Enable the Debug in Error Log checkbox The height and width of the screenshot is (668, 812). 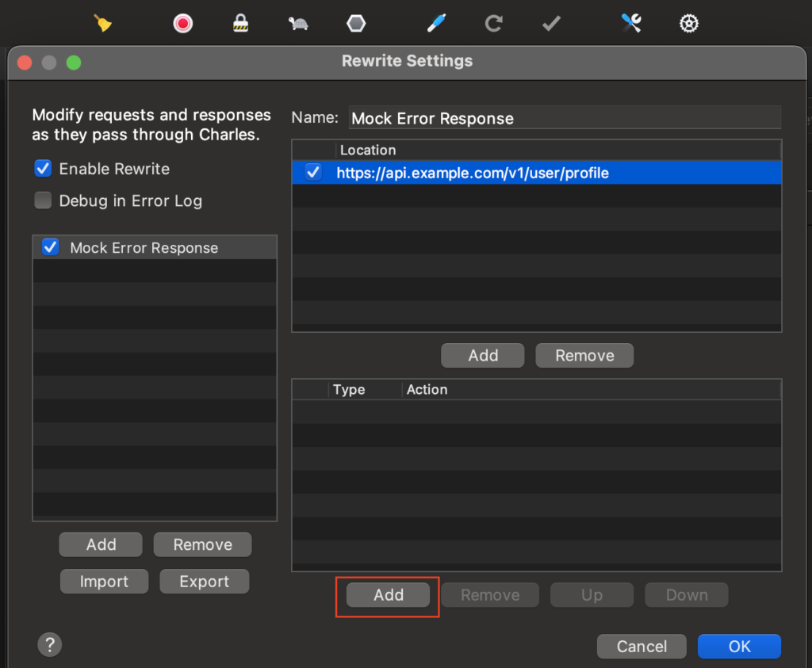click(43, 201)
